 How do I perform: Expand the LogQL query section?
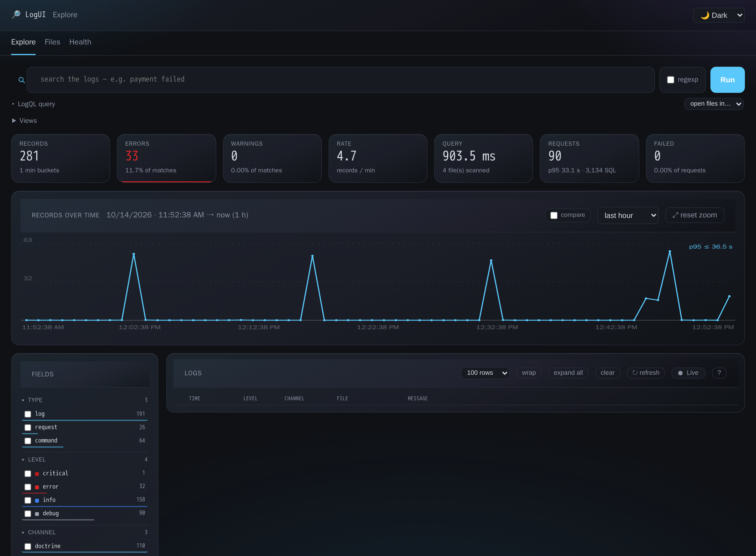tap(34, 104)
